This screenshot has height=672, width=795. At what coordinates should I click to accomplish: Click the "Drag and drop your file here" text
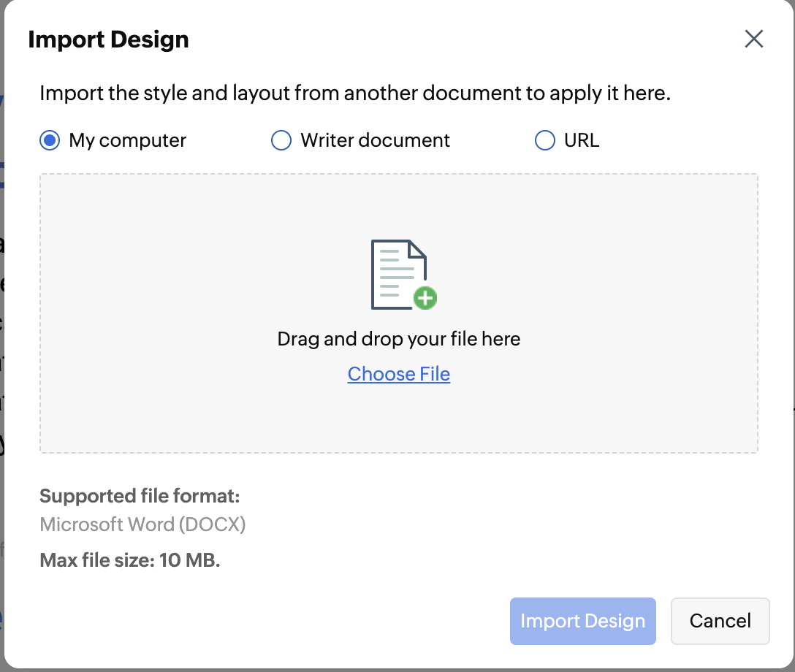pyautogui.click(x=399, y=339)
